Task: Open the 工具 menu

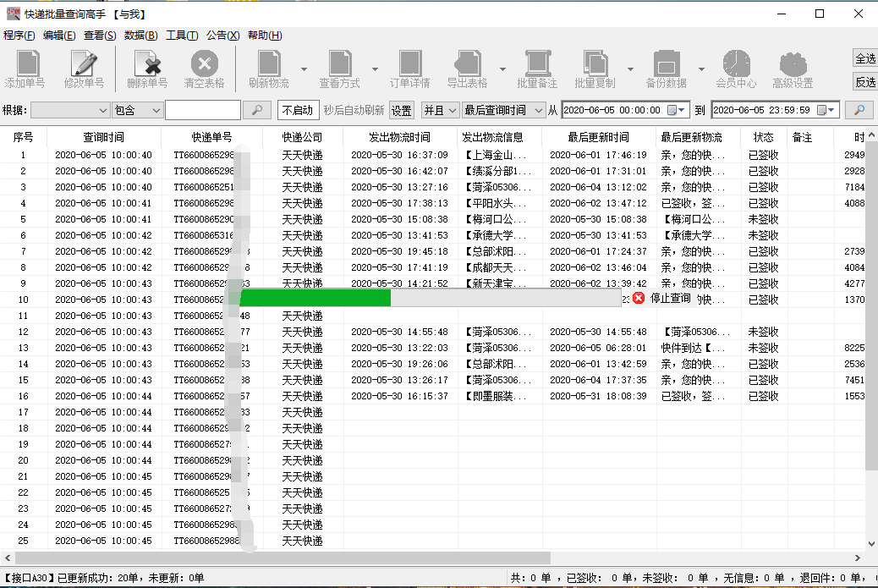Action: coord(184,36)
